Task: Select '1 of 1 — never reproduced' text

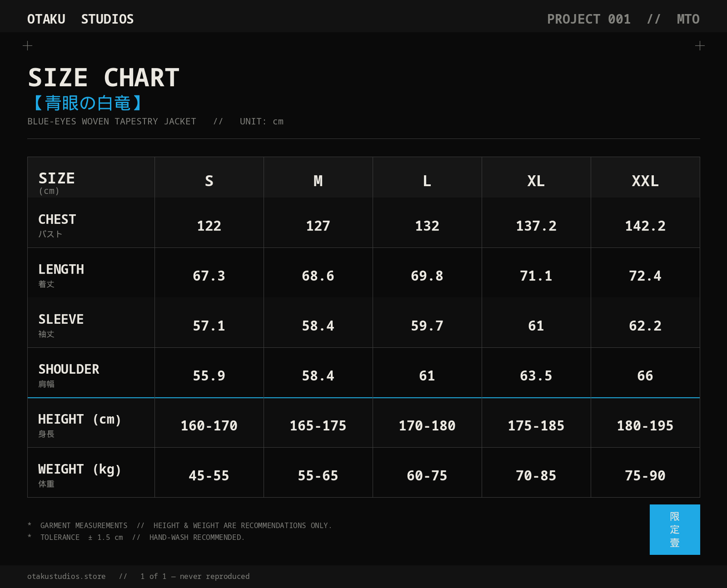Action: pos(195,576)
